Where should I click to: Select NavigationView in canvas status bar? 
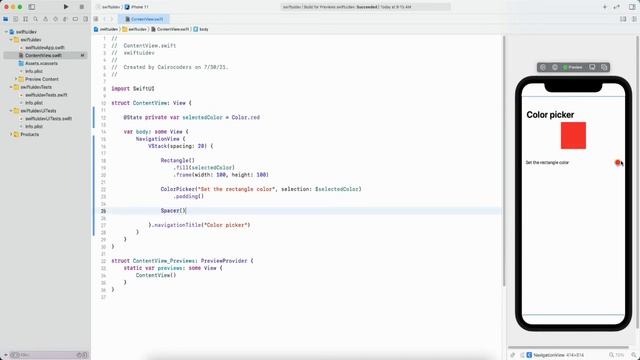(547, 355)
